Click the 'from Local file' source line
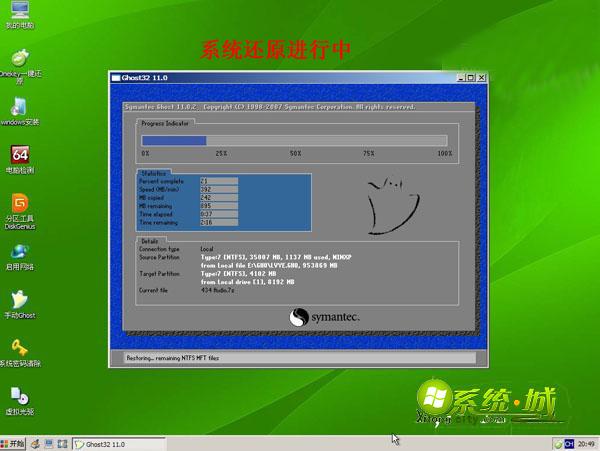Viewport: 600px width, 451px height. tap(269, 265)
